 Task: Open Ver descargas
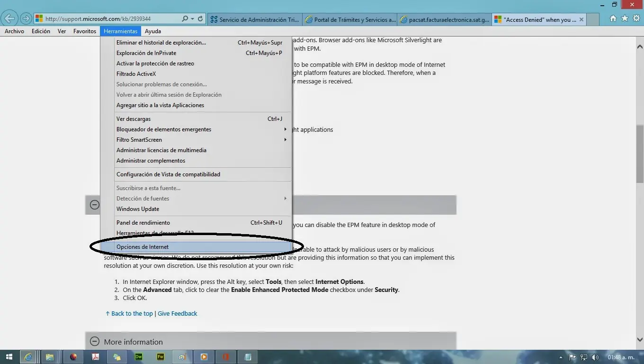click(x=203, y=119)
